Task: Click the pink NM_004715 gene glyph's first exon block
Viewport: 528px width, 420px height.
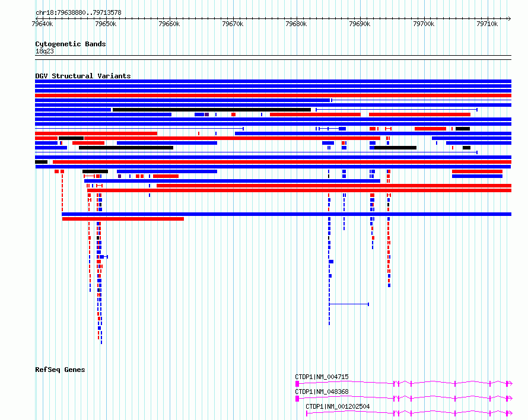Action: tap(297, 384)
